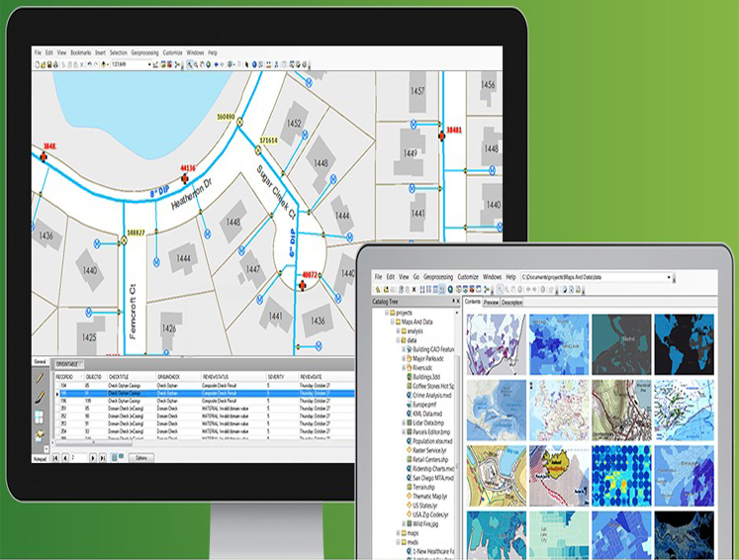Viewport: 739px width, 560px height.
Task: Open the Description tab in catalog
Action: 512,302
